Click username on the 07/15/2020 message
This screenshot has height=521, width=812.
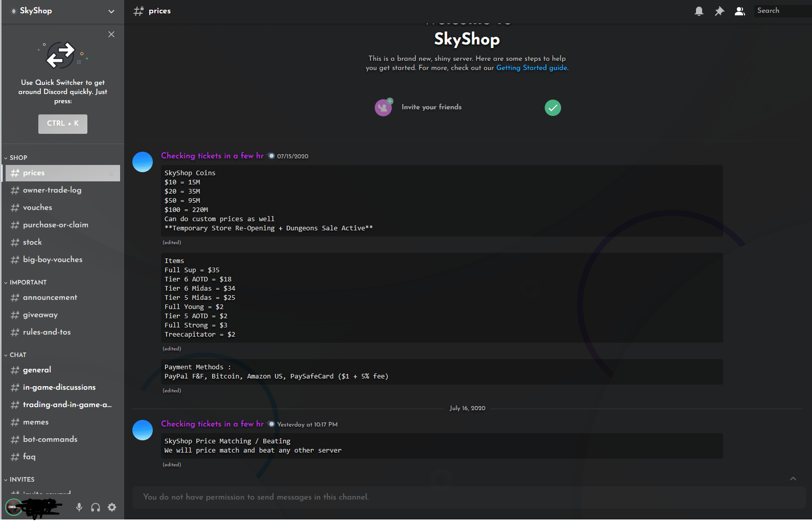tap(212, 156)
